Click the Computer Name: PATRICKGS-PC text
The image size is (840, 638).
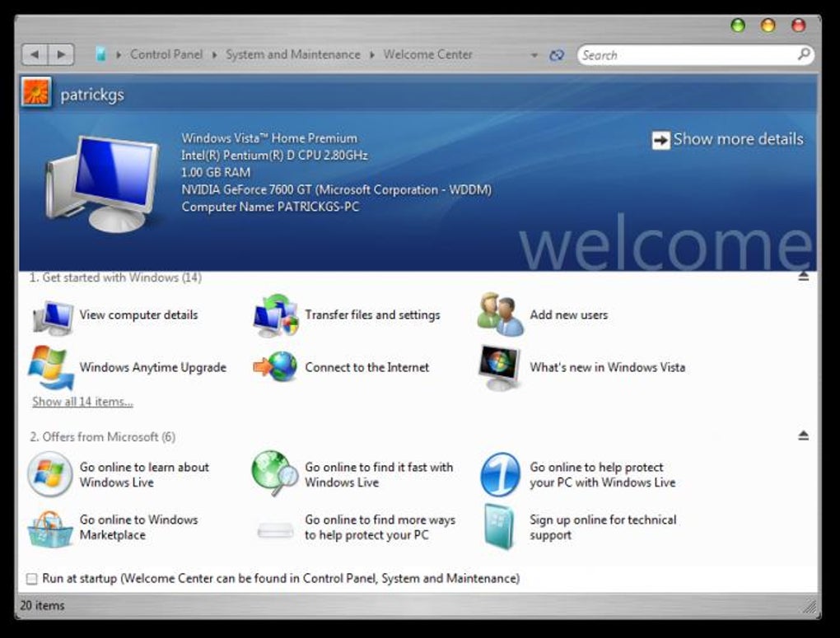click(271, 207)
